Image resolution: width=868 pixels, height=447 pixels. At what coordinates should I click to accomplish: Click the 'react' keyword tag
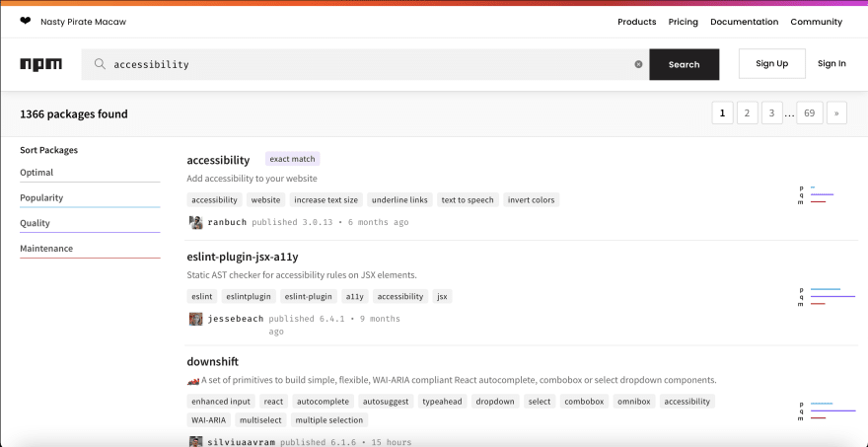pyautogui.click(x=273, y=401)
